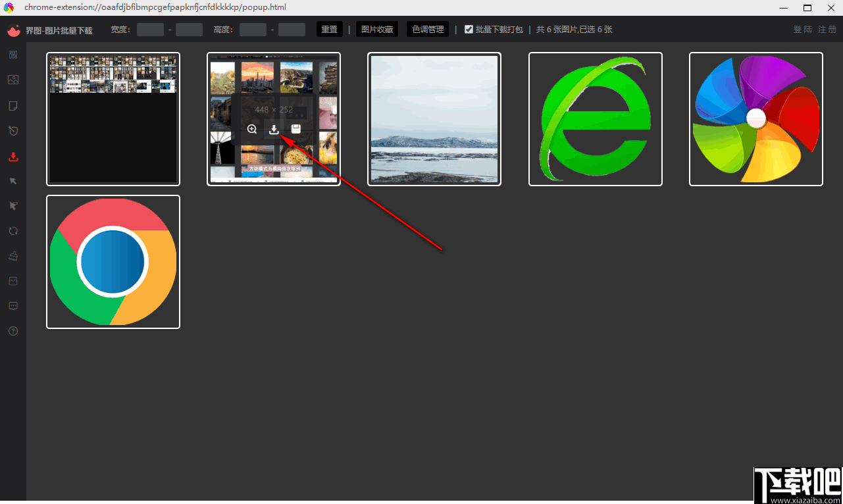Open the sticky note icon in sidebar
Screen dimensions: 843x504
pyautogui.click(x=13, y=106)
